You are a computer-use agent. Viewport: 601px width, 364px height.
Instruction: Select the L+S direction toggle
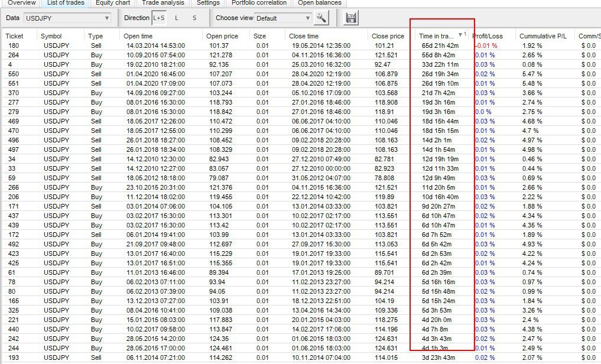[159, 18]
